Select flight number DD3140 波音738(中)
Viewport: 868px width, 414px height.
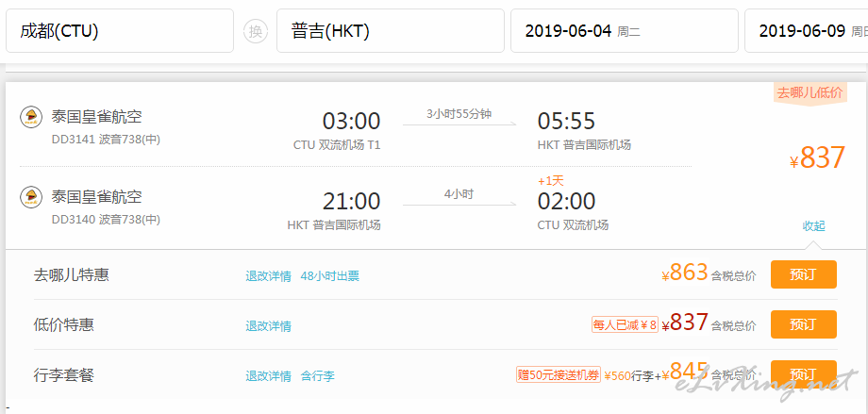point(106,220)
